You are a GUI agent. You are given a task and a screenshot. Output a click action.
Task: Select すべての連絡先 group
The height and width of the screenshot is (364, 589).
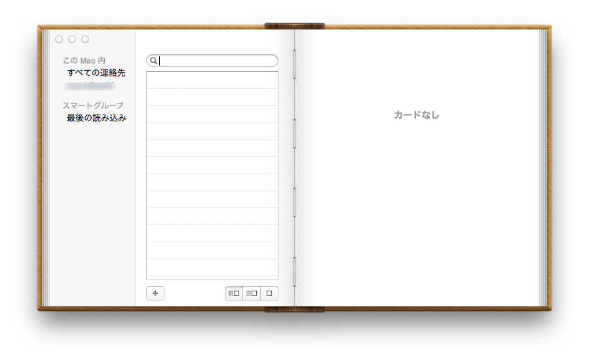point(96,73)
